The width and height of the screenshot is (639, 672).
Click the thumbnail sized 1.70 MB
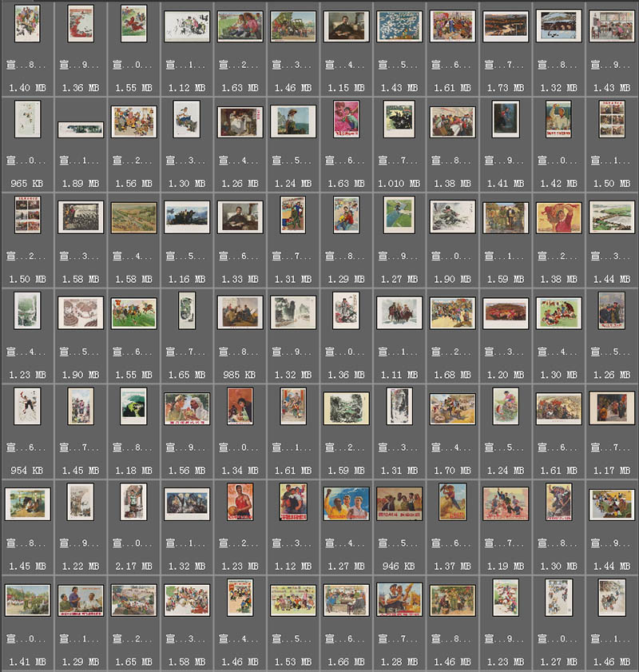[x=452, y=408]
